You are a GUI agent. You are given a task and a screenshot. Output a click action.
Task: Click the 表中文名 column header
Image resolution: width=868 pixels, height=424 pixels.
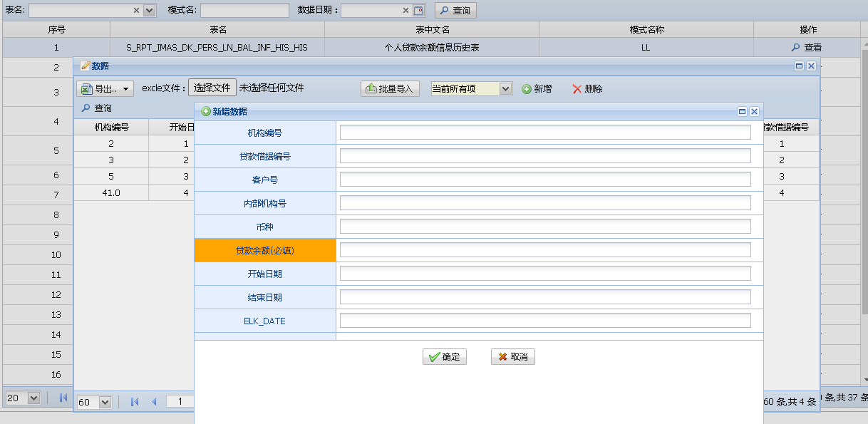(432, 30)
